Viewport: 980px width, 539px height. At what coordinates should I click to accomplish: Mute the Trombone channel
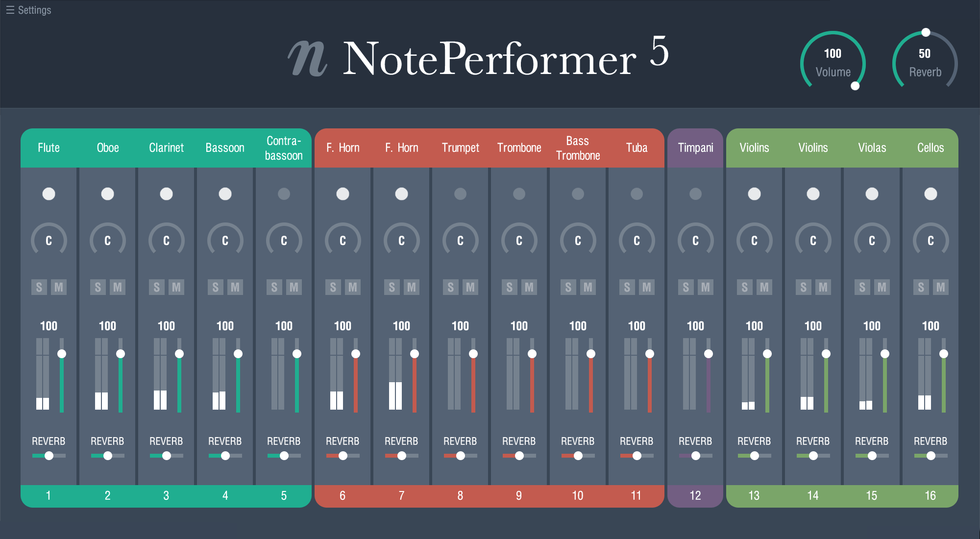click(x=529, y=287)
